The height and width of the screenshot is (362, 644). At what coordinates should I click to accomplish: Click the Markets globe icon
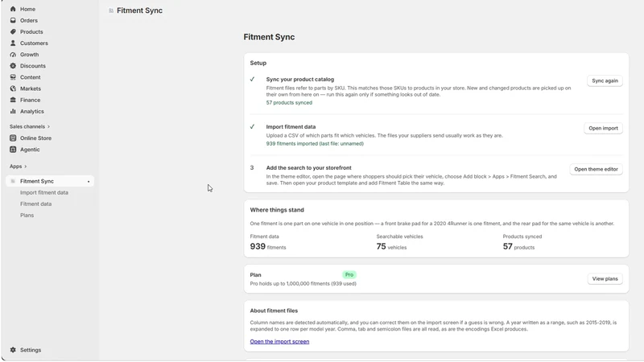coord(13,88)
